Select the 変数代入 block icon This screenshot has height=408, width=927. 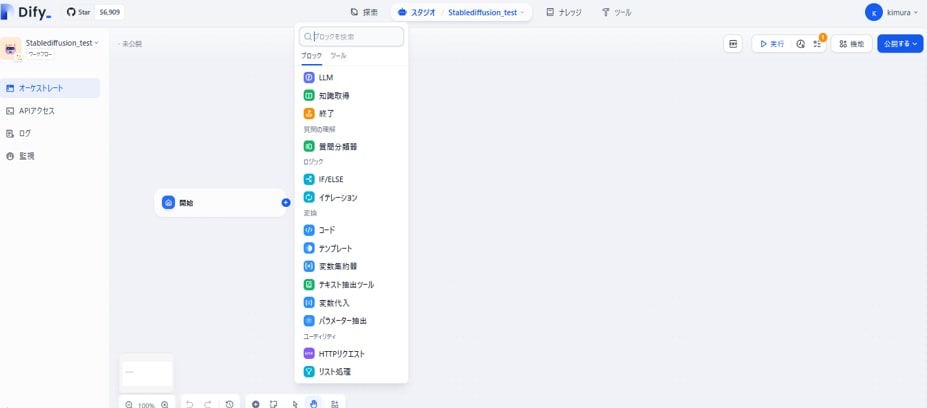tap(309, 303)
